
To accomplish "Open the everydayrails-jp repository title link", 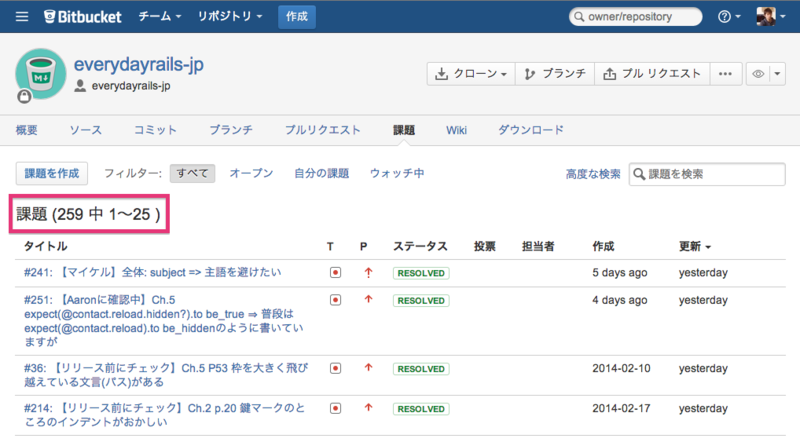I will 139,64.
